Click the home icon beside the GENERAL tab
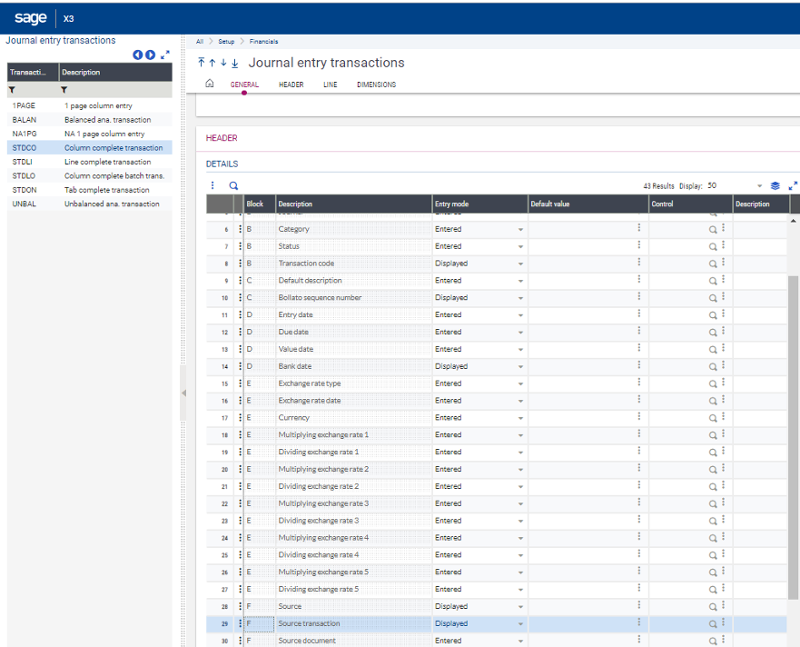800x647 pixels. click(207, 85)
